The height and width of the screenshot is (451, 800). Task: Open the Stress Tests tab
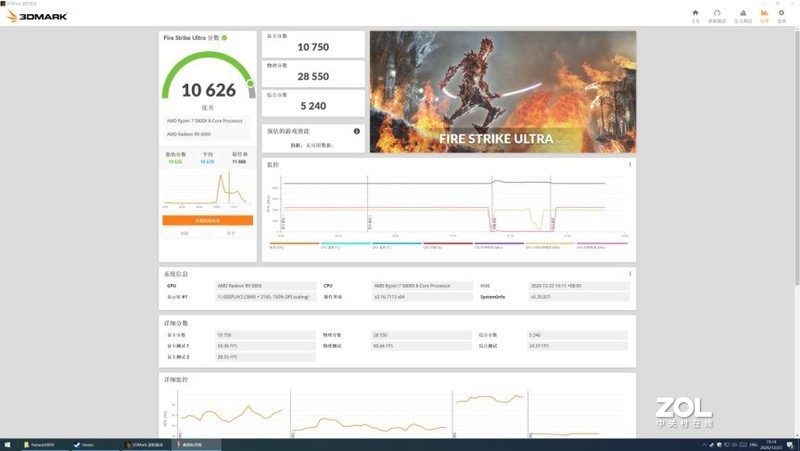click(x=743, y=16)
